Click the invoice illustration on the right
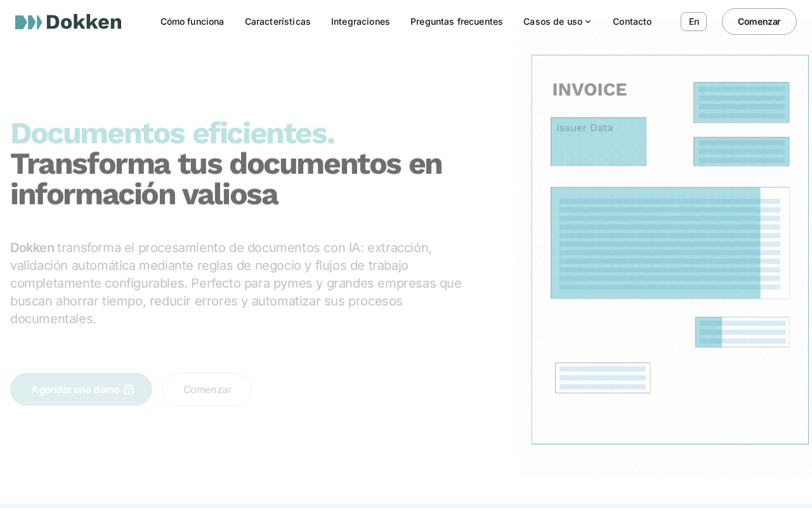812x508 pixels. tap(670, 250)
